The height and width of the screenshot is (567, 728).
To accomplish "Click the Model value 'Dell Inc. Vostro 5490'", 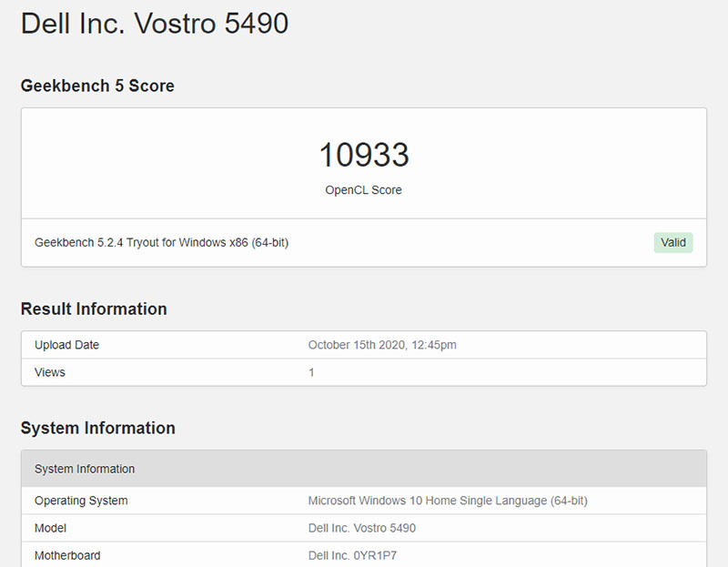I will tap(362, 528).
